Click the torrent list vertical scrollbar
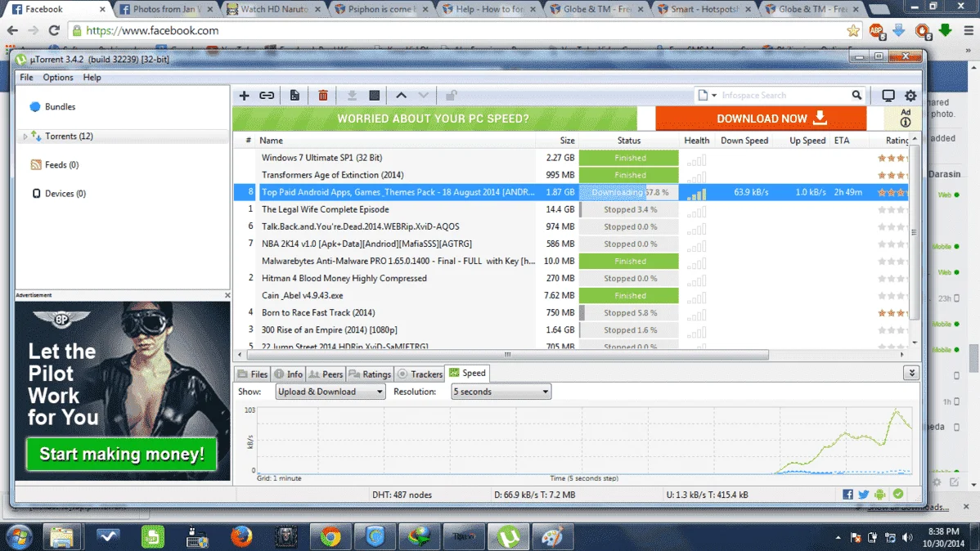 914,232
